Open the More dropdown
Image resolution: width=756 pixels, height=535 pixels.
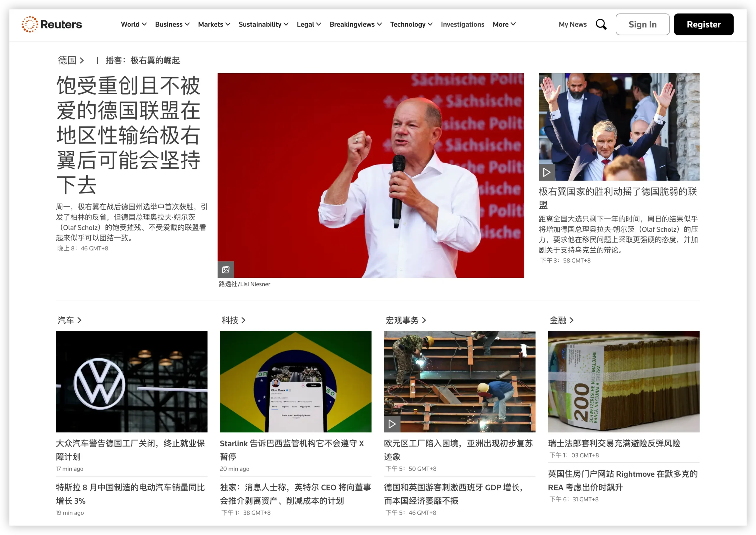[504, 24]
